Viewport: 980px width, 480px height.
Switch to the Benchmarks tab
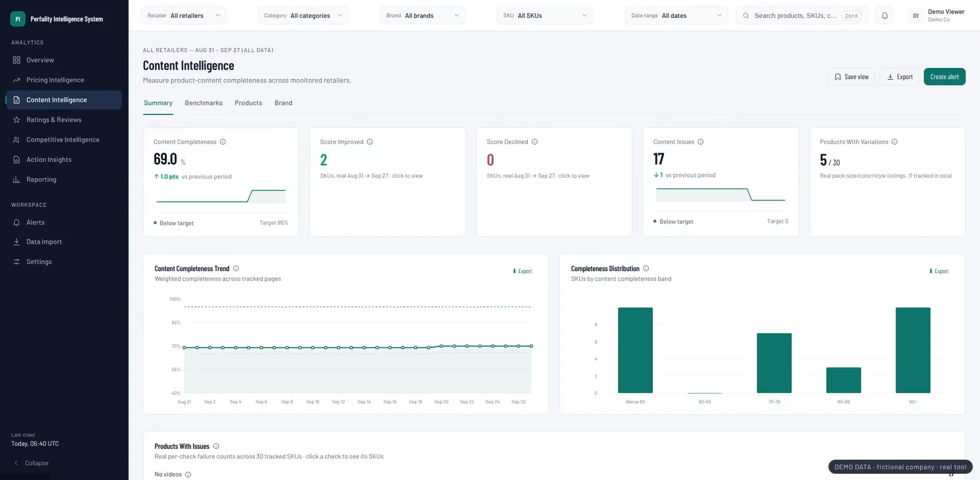(204, 103)
